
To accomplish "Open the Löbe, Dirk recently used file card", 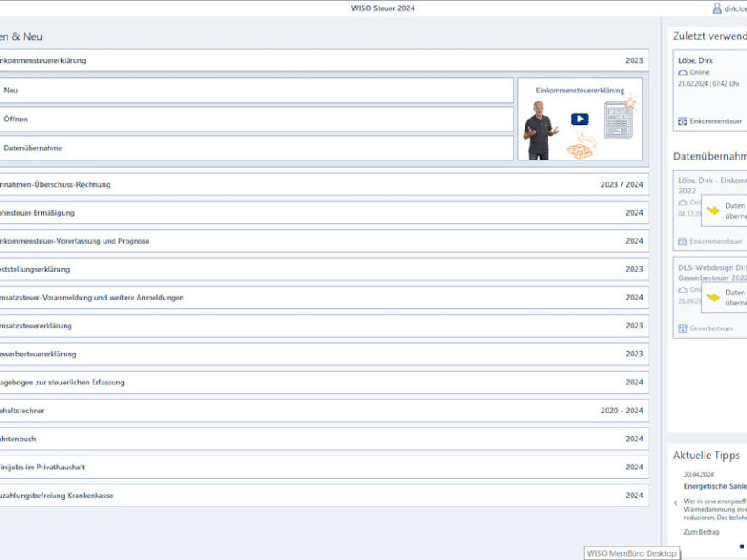I will (x=710, y=90).
